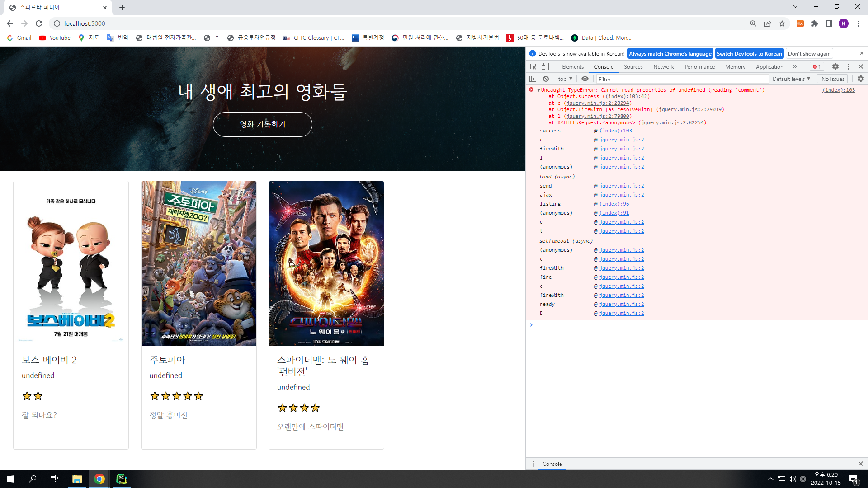Show the console sidebar
This screenshot has width=868, height=488.
533,79
